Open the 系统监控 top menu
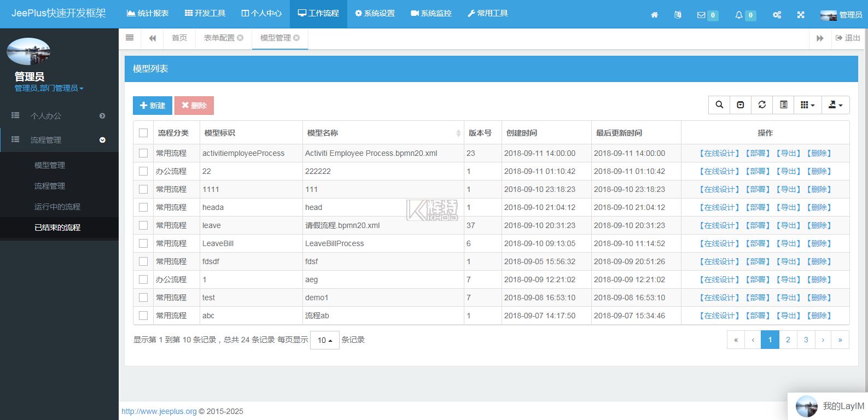The image size is (868, 420). coord(431,13)
